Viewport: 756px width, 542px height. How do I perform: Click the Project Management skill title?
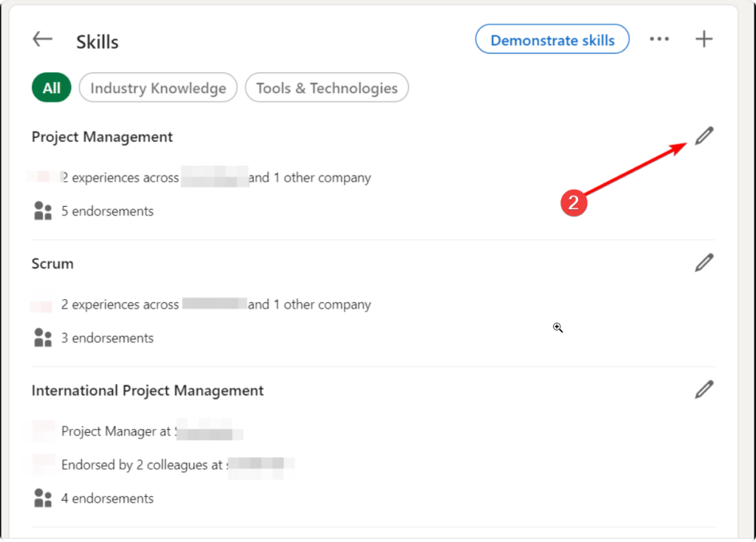tap(102, 137)
